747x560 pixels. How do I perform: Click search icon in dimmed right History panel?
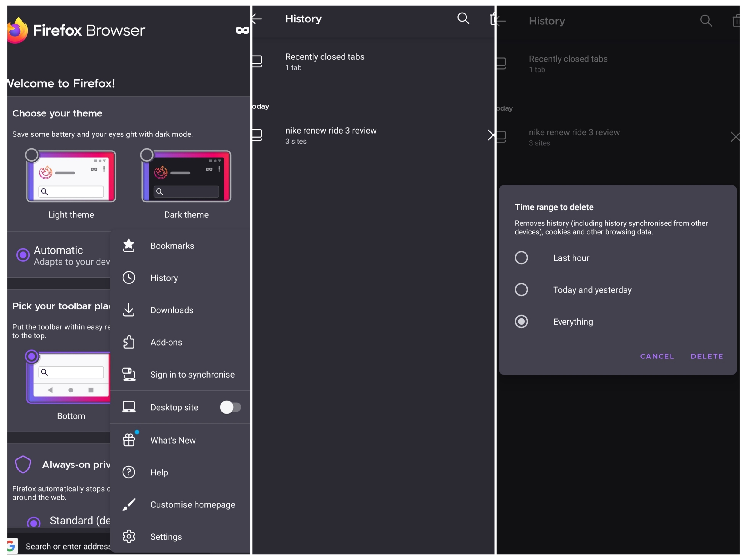pyautogui.click(x=706, y=21)
